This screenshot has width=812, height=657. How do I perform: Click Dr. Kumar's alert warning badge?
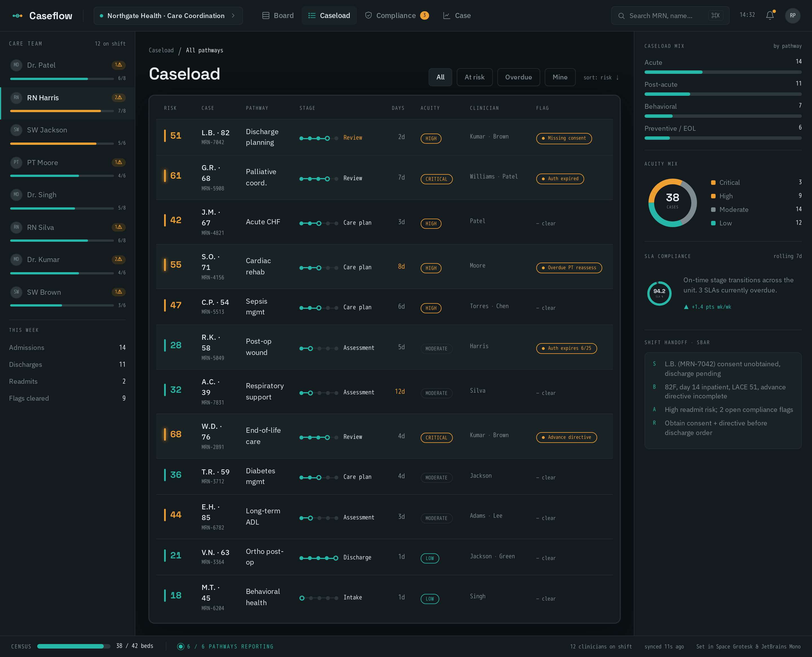118,259
